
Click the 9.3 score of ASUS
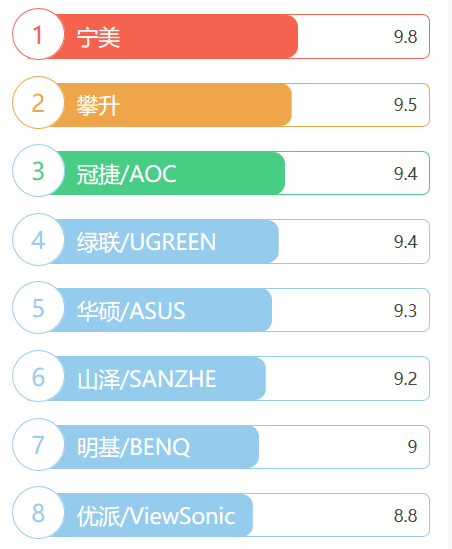[405, 311]
